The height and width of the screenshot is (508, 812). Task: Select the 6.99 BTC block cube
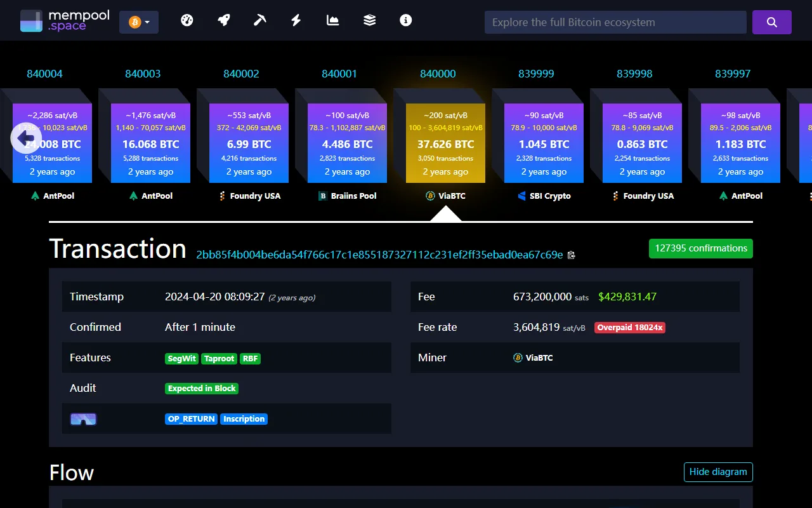[x=249, y=143]
